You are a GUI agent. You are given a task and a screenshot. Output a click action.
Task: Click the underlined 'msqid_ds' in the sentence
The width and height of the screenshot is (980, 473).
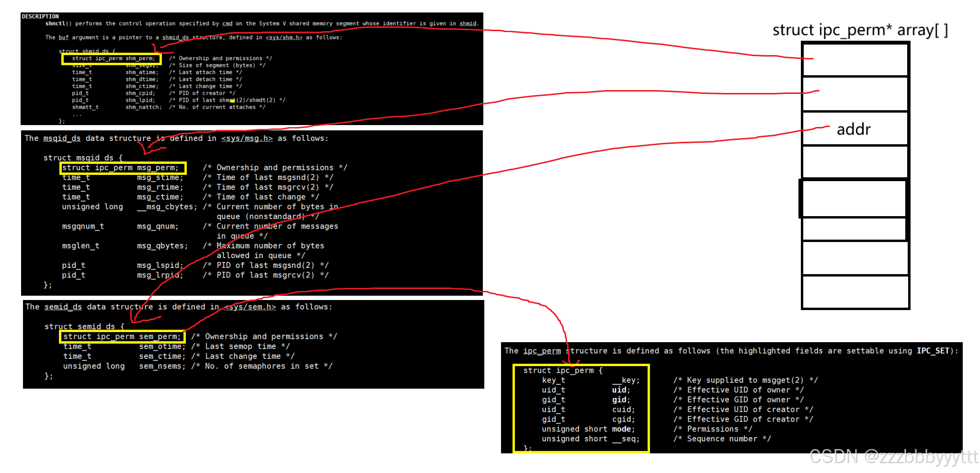pyautogui.click(x=62, y=138)
